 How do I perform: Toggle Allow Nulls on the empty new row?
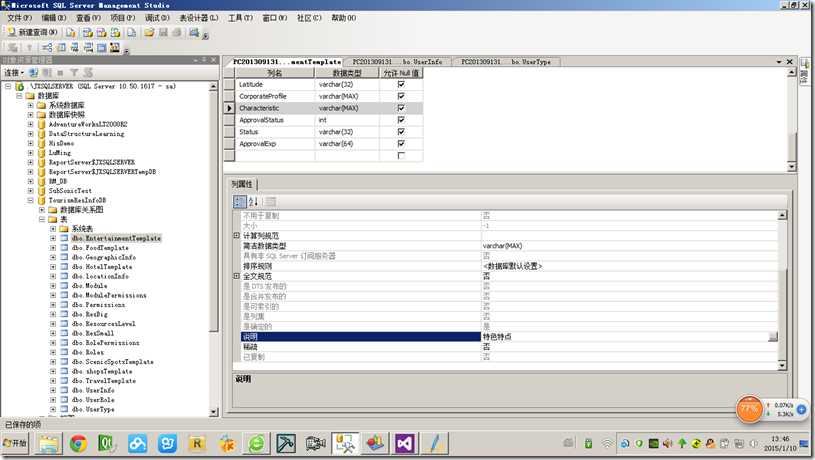coord(401,155)
